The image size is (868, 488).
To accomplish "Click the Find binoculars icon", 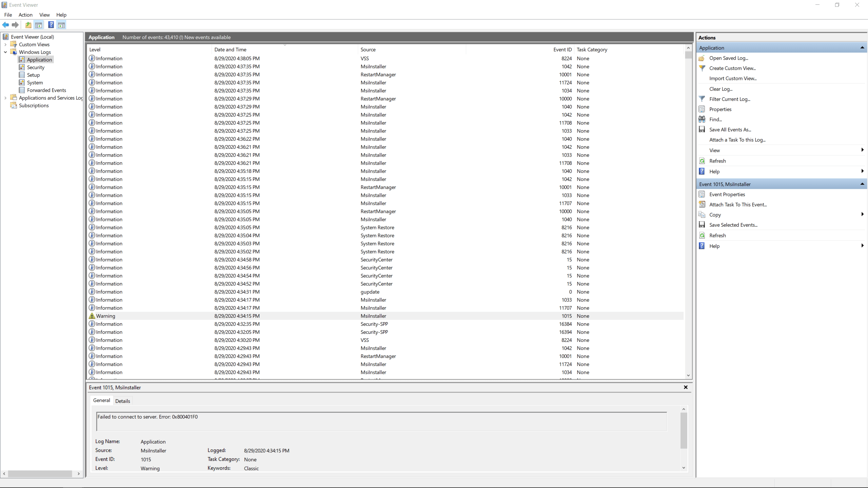I will pyautogui.click(x=702, y=119).
